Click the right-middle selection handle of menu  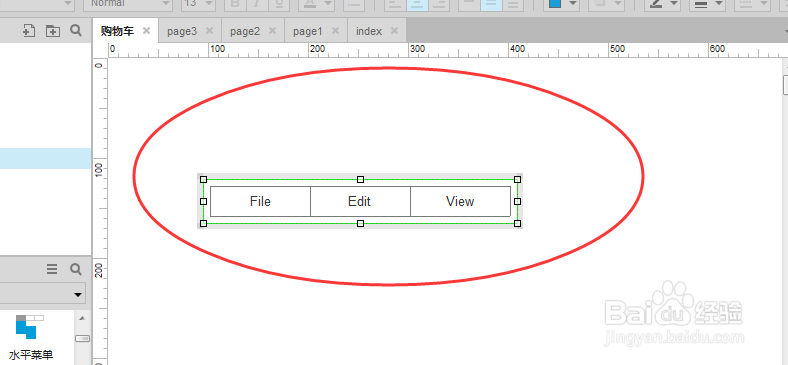[518, 201]
